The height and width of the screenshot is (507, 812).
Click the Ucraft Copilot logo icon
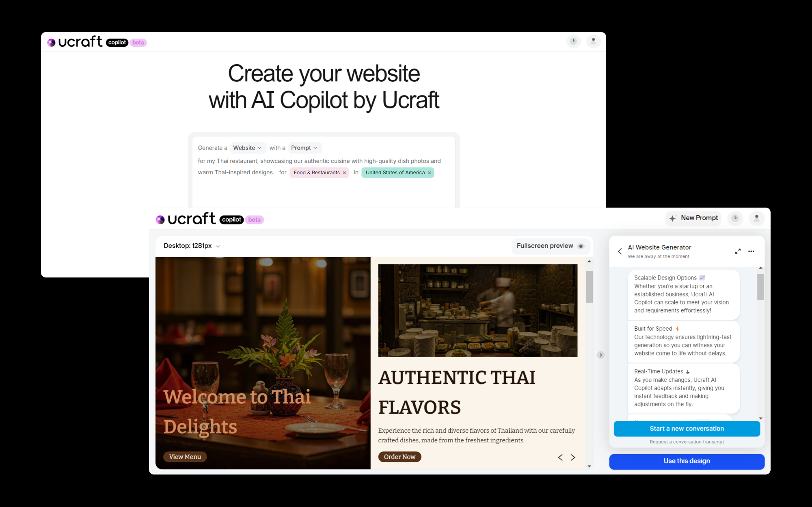tap(52, 42)
